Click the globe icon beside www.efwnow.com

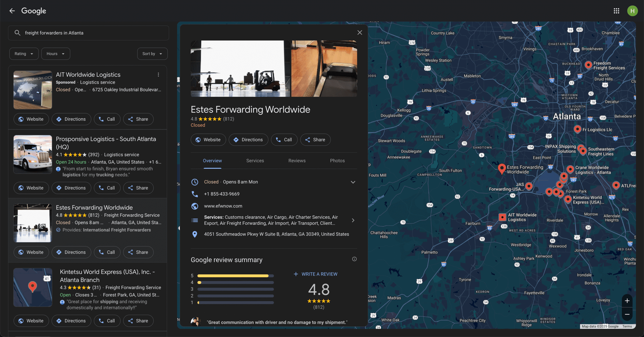pos(195,206)
